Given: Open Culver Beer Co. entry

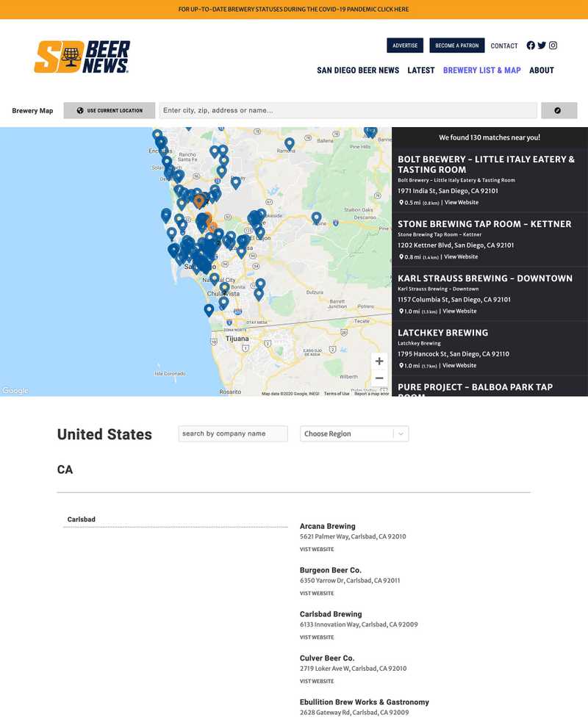Looking at the screenshot, I should pos(327,658).
